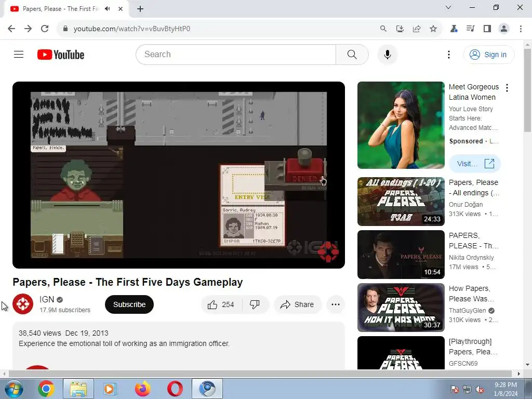Viewport: 532px width, 399px height.
Task: Open the Chrome three-dot menu
Action: click(521, 29)
